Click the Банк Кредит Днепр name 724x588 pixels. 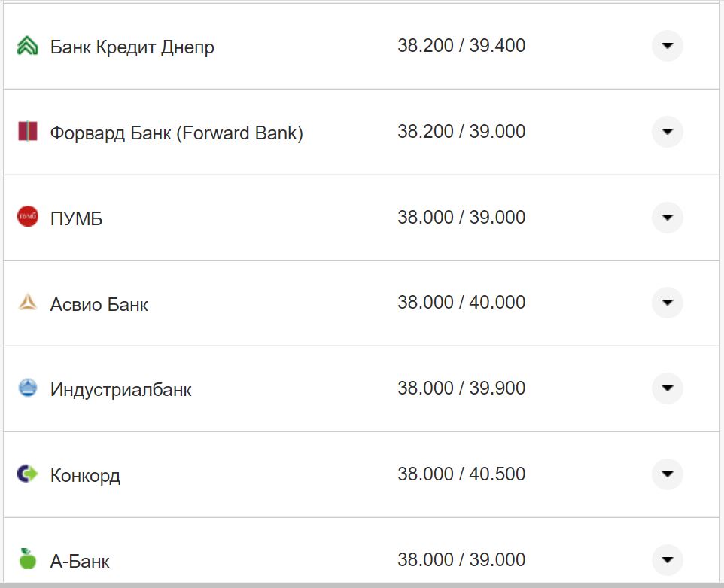coord(132,46)
